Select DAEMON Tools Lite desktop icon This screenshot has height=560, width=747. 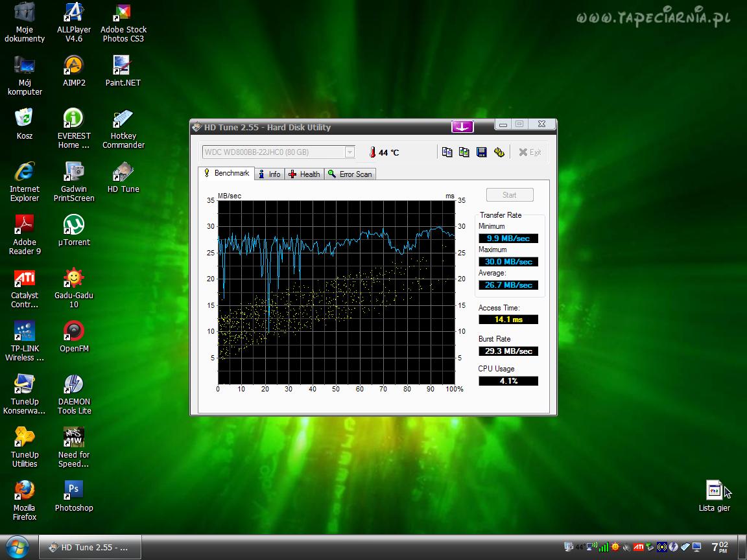pyautogui.click(x=74, y=395)
